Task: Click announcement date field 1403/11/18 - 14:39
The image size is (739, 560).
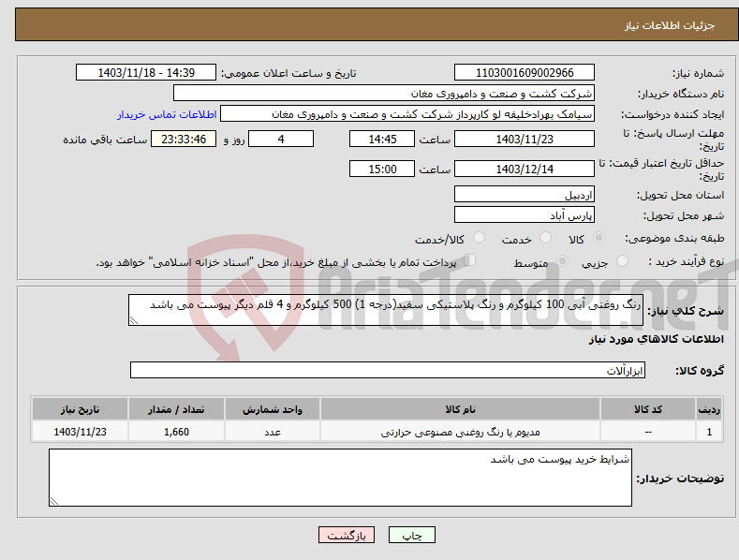Action: pos(146,73)
